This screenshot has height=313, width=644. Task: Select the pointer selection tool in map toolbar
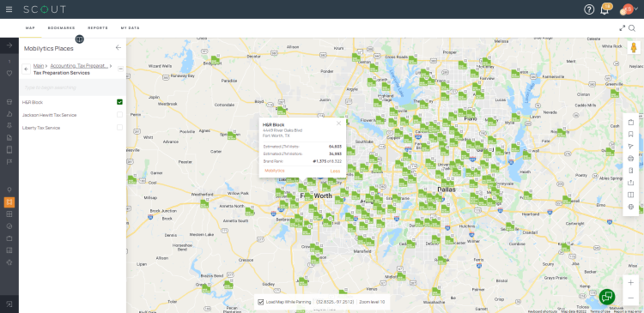tap(631, 147)
